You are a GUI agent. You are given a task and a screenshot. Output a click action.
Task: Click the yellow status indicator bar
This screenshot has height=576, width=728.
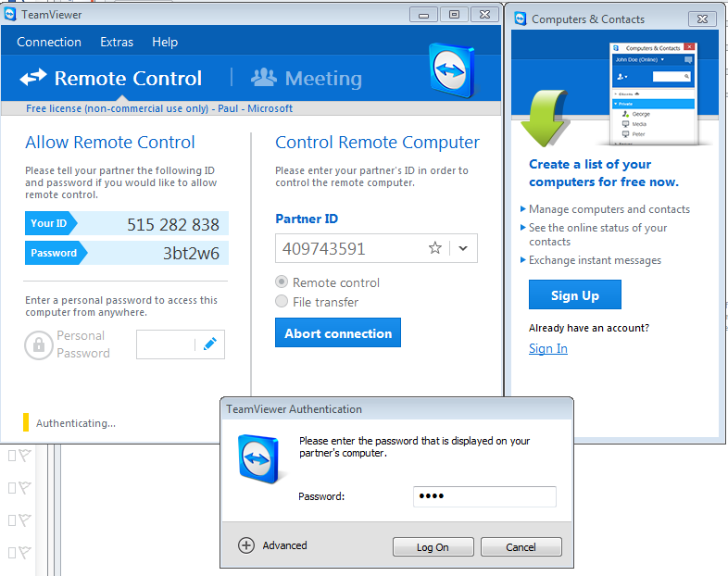[26, 422]
